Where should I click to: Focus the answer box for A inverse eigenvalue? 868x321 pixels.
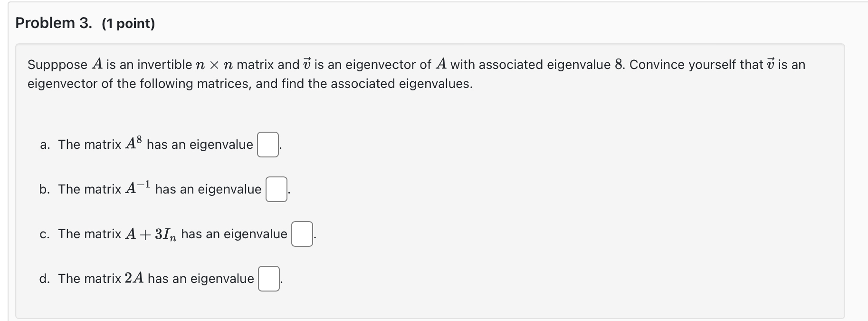pyautogui.click(x=276, y=189)
